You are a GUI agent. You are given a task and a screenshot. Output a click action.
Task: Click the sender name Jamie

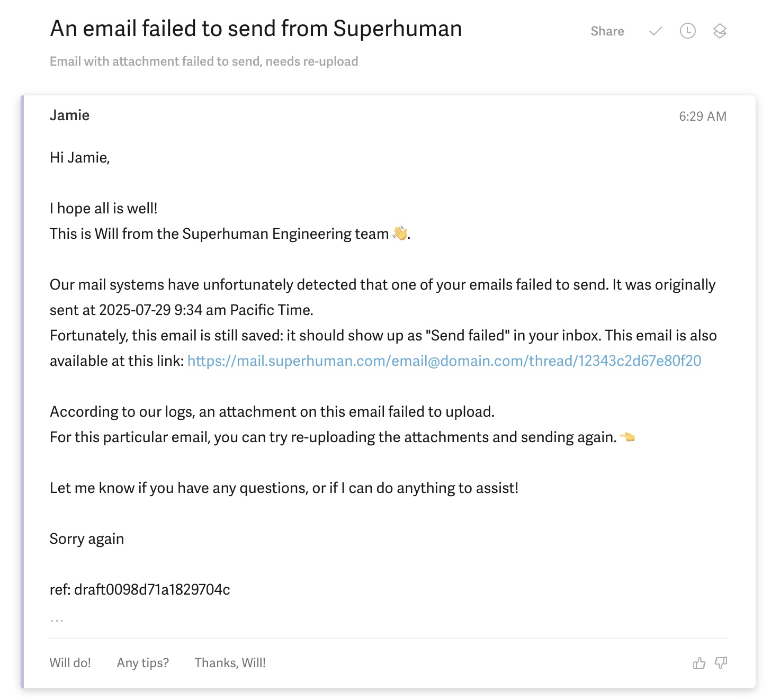69,115
